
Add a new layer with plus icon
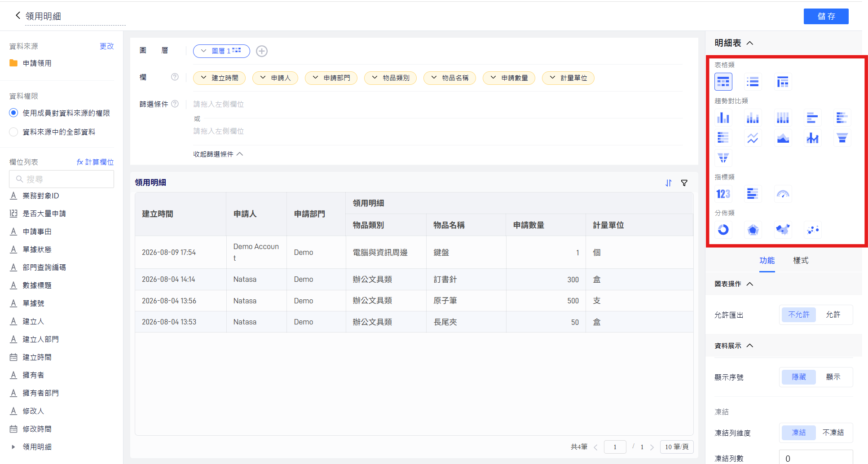coord(262,51)
